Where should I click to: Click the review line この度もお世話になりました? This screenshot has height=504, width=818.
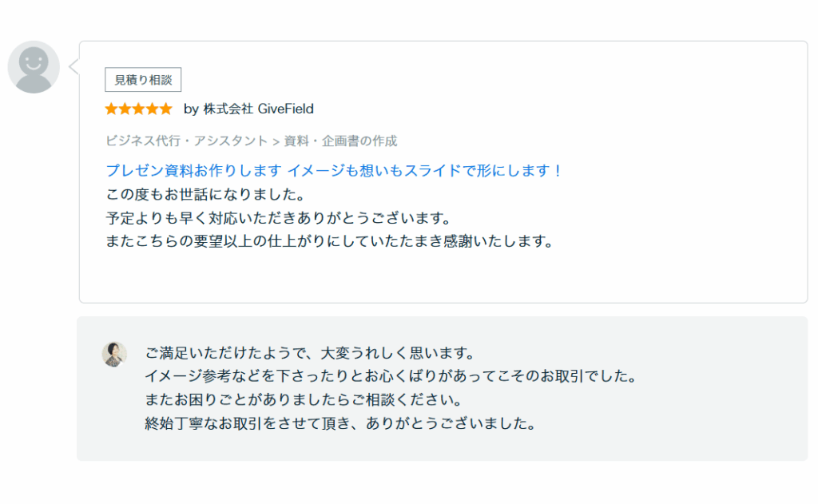coord(205,195)
